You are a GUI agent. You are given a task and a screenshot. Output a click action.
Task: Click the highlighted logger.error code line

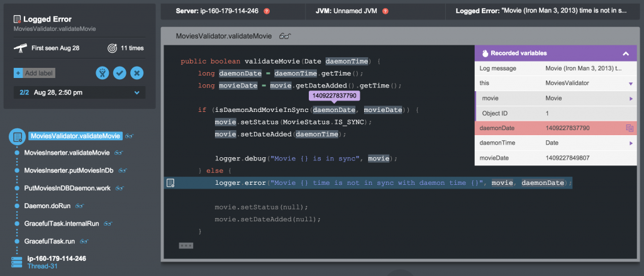click(368, 183)
